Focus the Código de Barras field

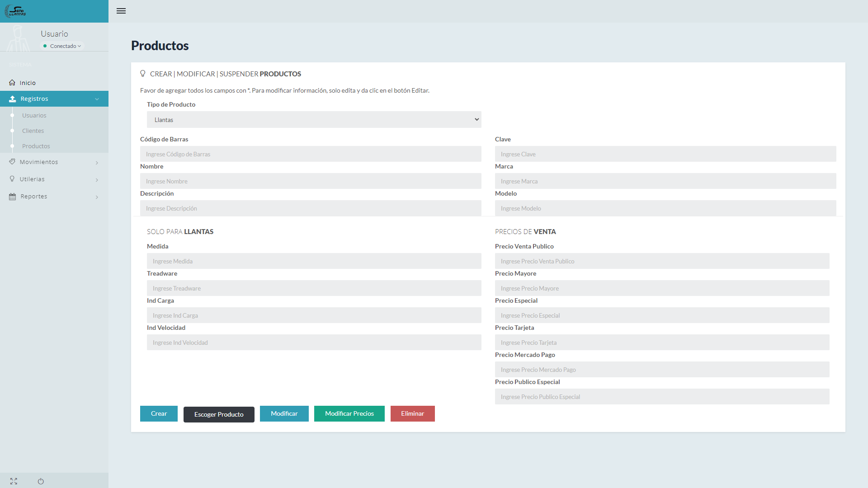click(x=311, y=154)
